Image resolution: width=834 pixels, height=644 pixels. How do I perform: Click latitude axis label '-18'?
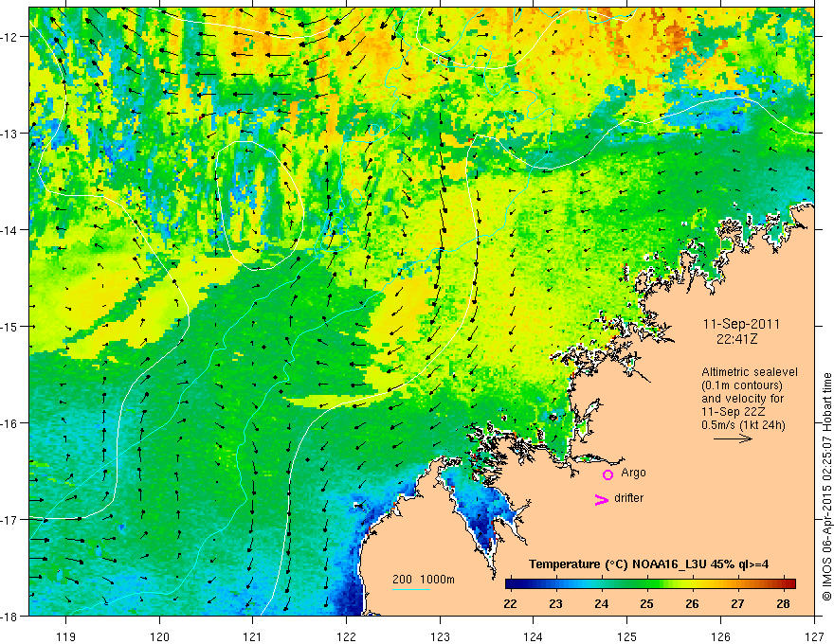coord(9,616)
